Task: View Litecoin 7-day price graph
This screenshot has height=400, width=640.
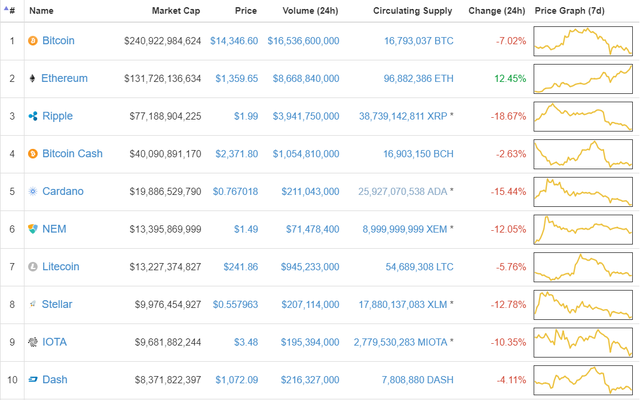Action: [583, 267]
